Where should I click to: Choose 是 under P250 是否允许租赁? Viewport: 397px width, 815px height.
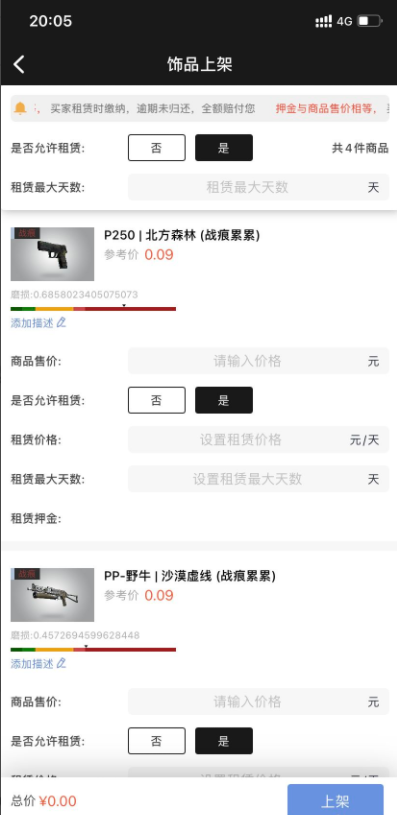(224, 400)
